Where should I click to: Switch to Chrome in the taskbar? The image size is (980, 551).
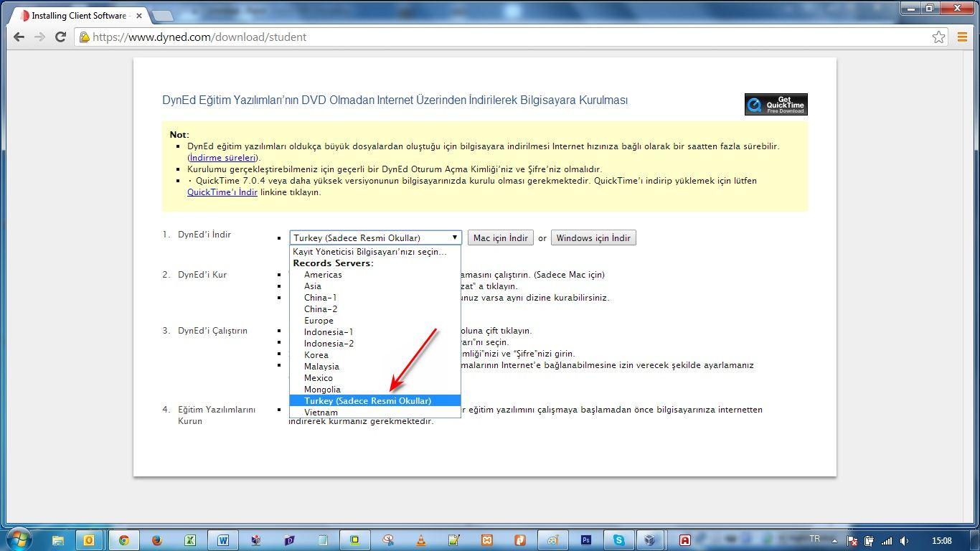click(123, 540)
